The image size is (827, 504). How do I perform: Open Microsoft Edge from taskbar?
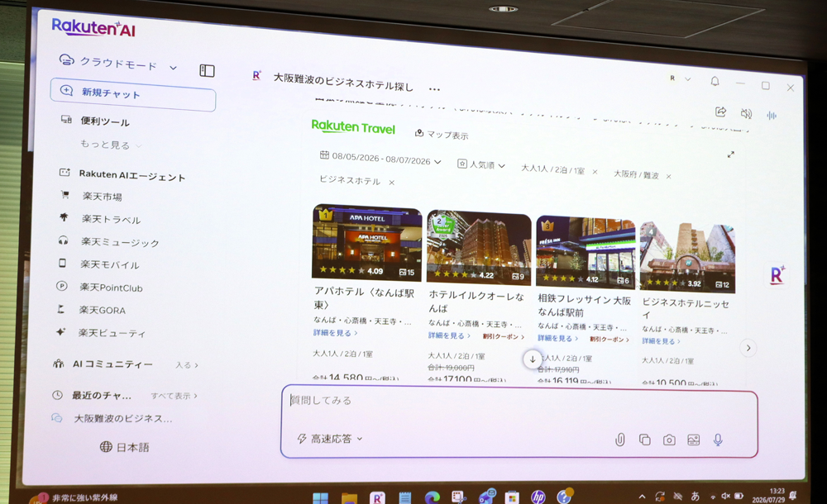pos(433,497)
